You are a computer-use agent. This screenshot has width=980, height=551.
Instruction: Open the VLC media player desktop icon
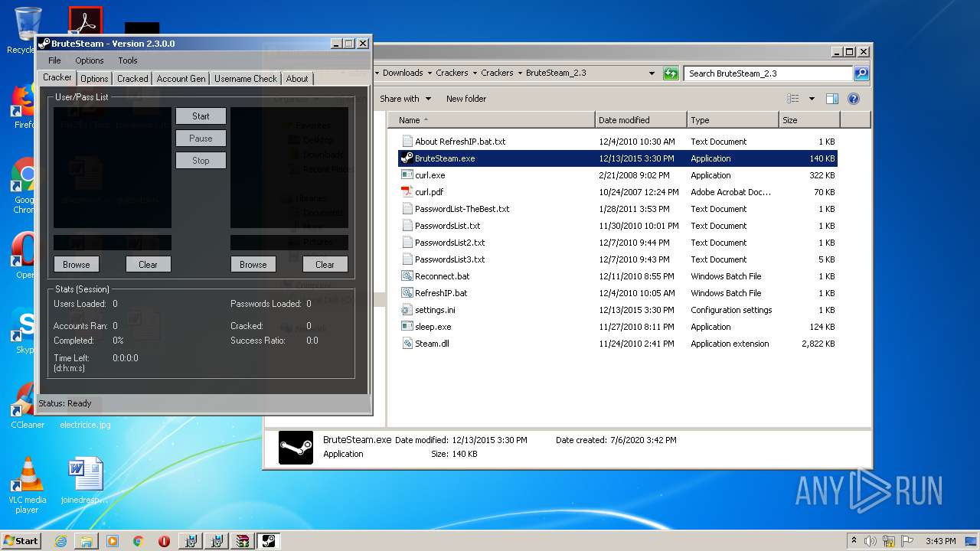(x=27, y=485)
